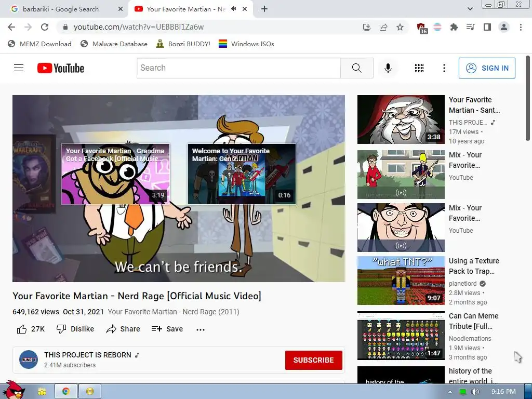The width and height of the screenshot is (532, 399).
Task: Open a new tab
Action: tap(264, 9)
